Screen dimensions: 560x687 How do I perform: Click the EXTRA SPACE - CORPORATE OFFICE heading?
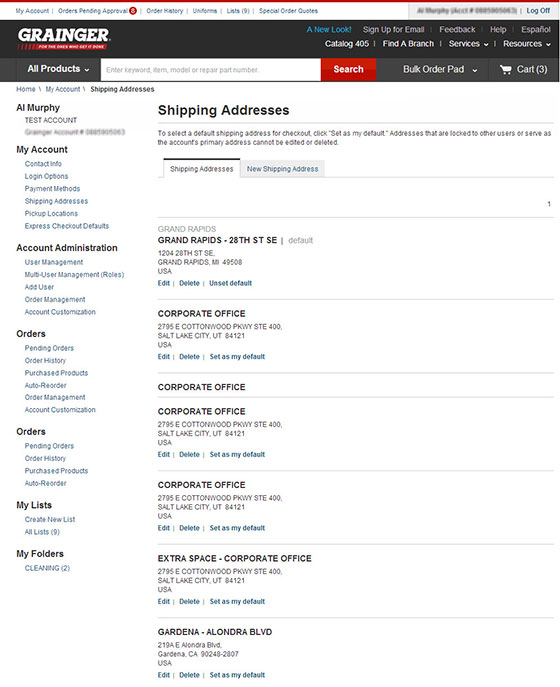[x=234, y=559]
